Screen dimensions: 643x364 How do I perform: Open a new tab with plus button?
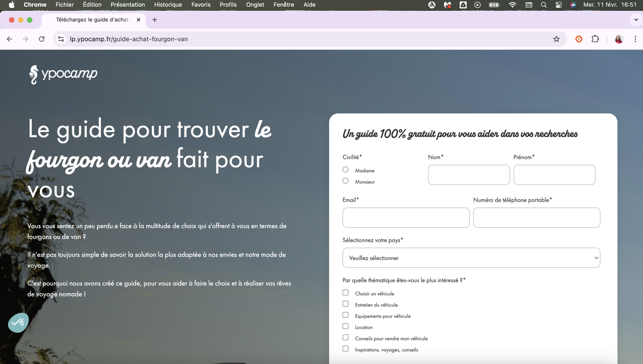[155, 20]
